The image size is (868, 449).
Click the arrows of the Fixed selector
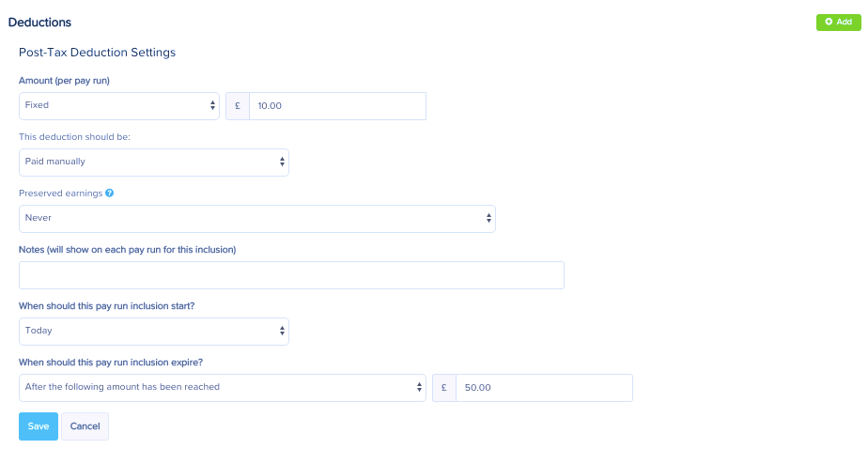pos(212,105)
